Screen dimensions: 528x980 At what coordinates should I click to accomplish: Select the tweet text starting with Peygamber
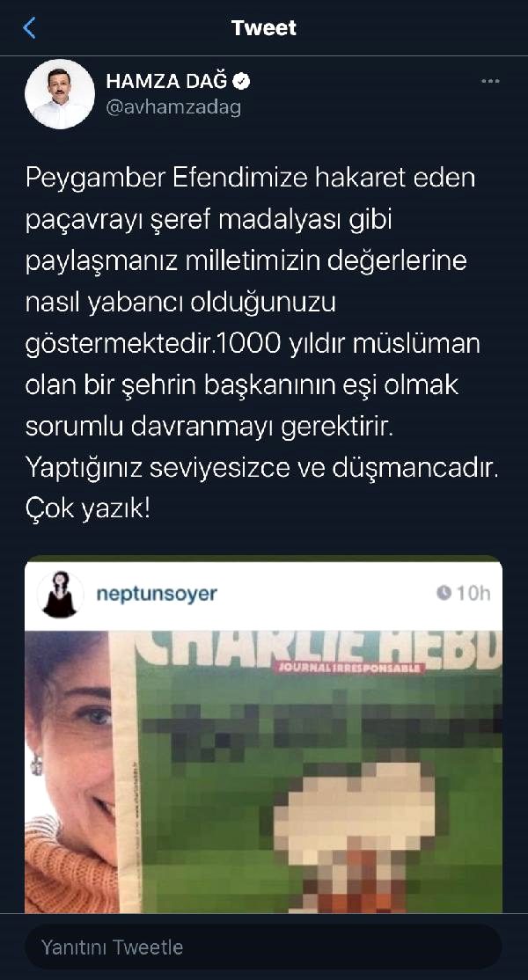pyautogui.click(x=262, y=344)
